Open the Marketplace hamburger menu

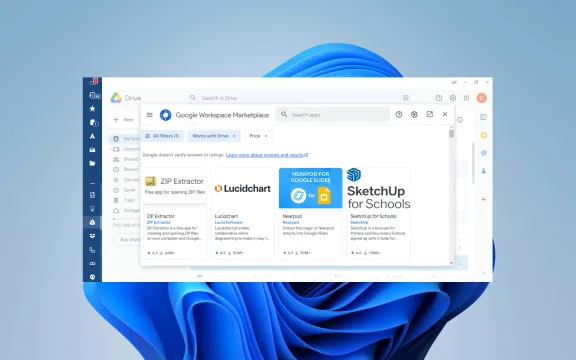[150, 115]
